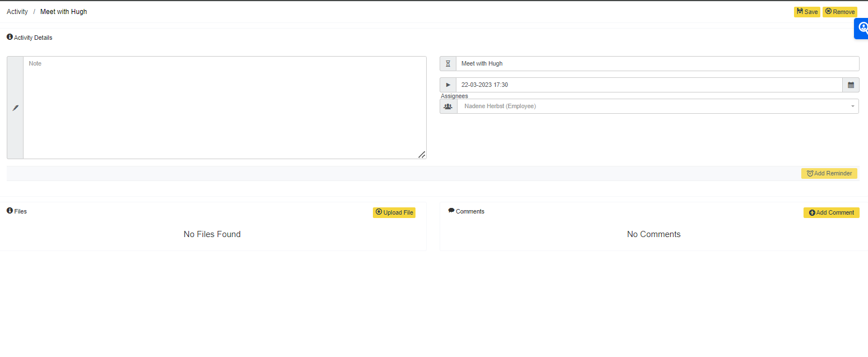
Task: Click the Add Comment button
Action: pos(832,213)
